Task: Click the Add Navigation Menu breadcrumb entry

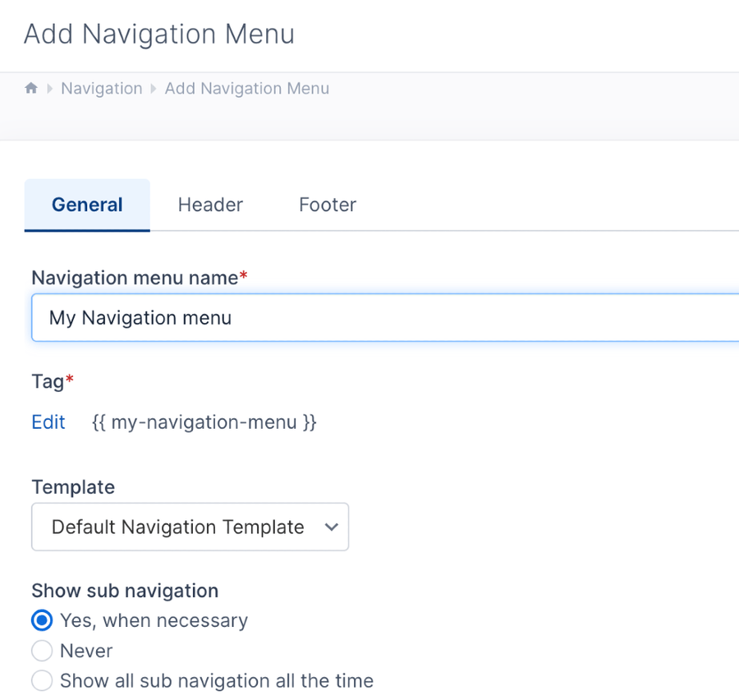Action: tap(246, 88)
